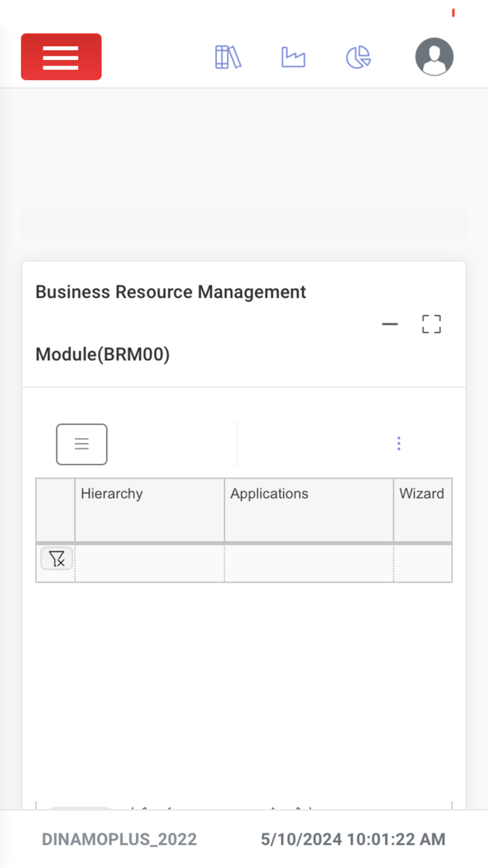Open the user profile avatar
488x868 pixels.
point(434,57)
